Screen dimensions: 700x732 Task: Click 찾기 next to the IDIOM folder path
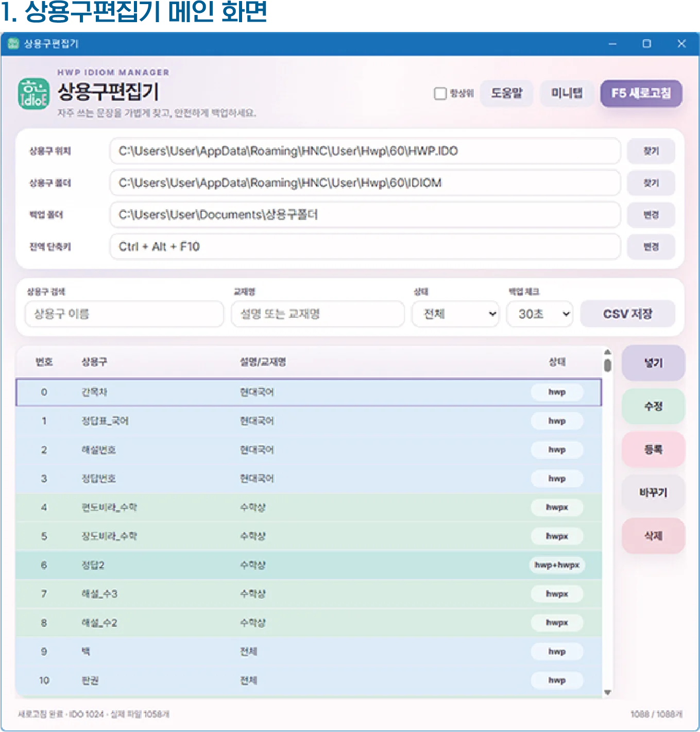coord(651,183)
